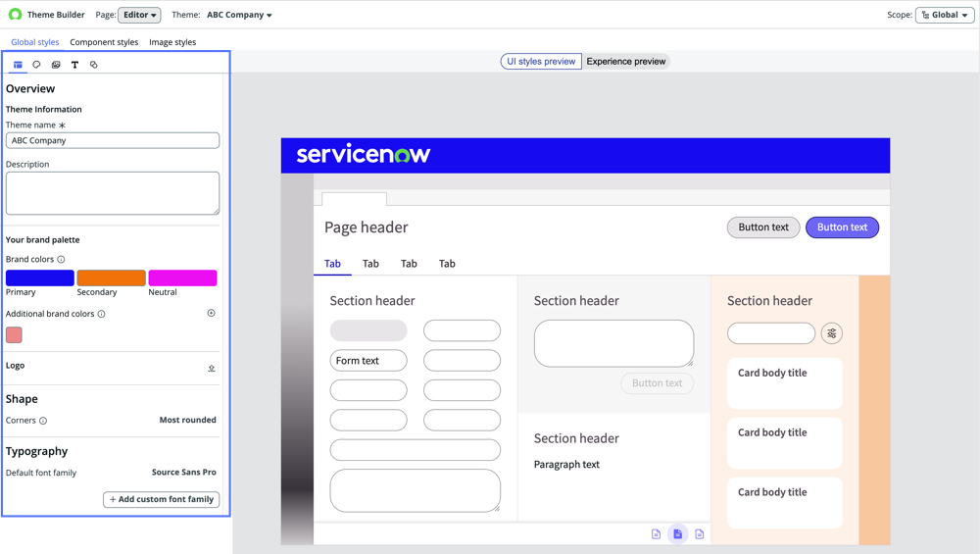Select the salmon additional brand color swatch
980x554 pixels.
pyautogui.click(x=14, y=335)
